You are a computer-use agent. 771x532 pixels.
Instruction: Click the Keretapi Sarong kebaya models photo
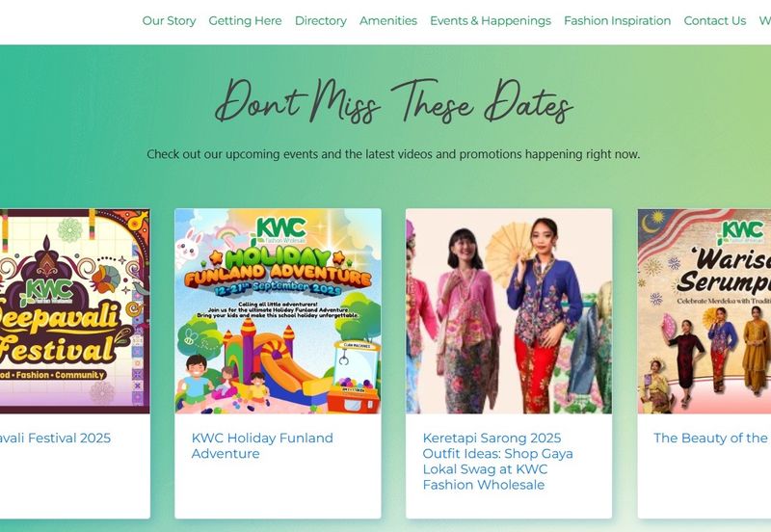pos(509,311)
